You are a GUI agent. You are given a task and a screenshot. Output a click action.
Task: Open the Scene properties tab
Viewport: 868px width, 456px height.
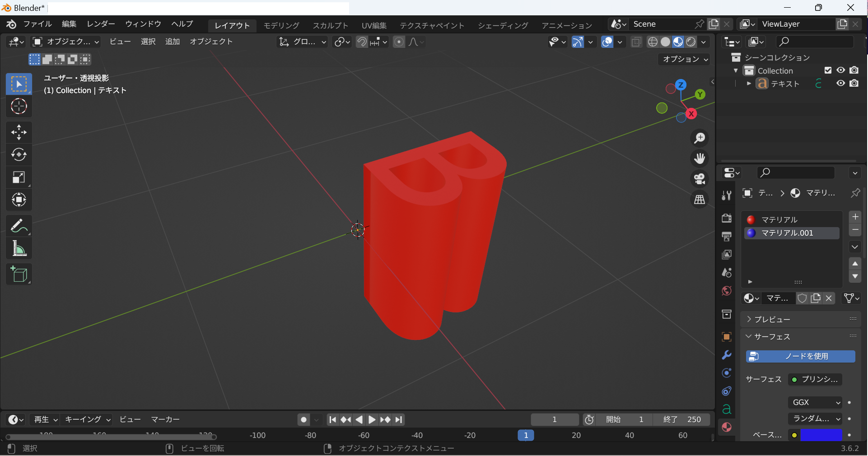point(727,273)
